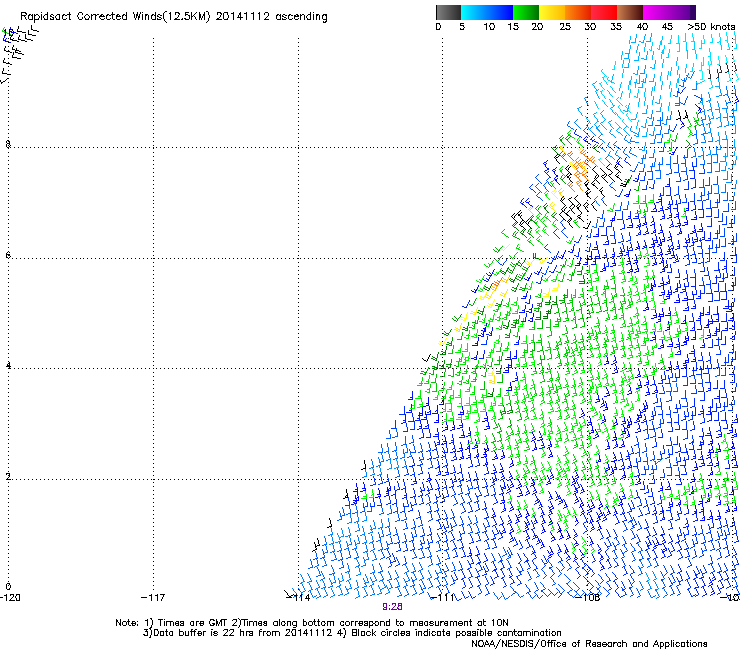Click the '25' legend scale number
Screen dimensions: 740x650
tap(565, 26)
